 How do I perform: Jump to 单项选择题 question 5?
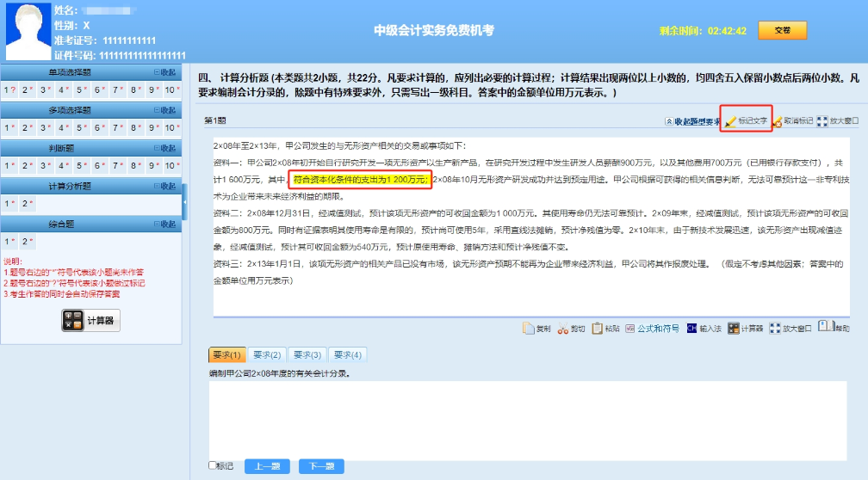coord(82,89)
